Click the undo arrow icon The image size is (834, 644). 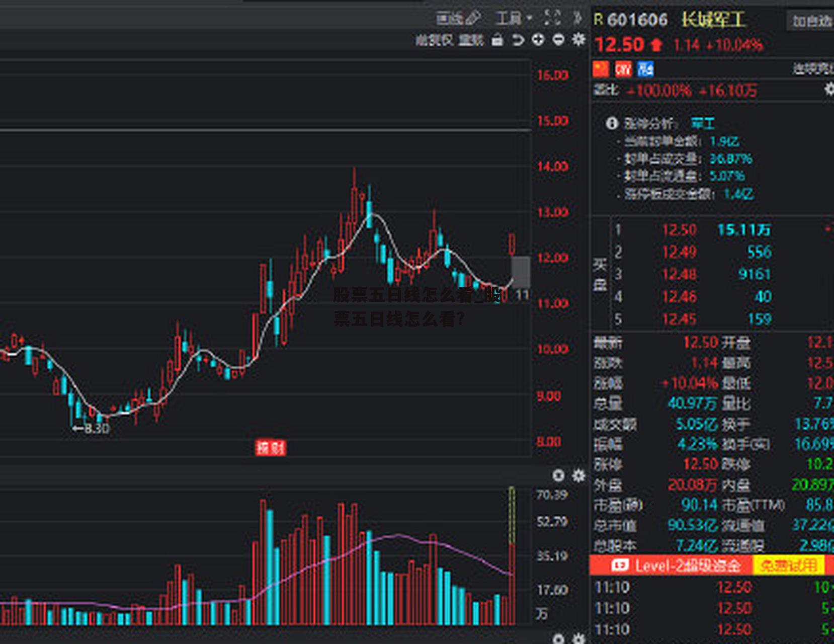518,40
